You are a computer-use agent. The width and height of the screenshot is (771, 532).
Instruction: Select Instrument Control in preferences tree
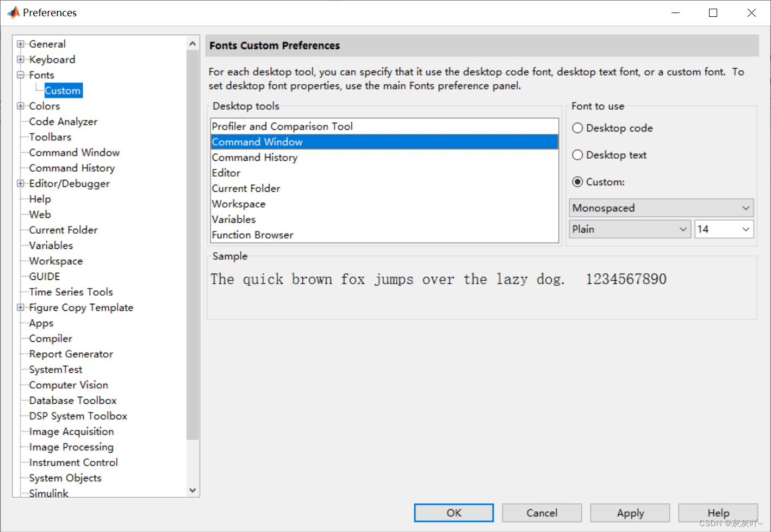point(73,462)
